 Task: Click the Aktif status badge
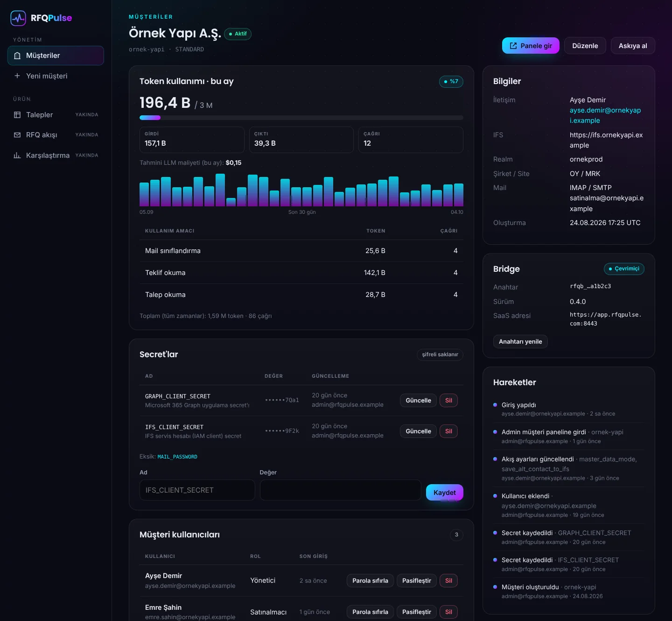pyautogui.click(x=238, y=34)
